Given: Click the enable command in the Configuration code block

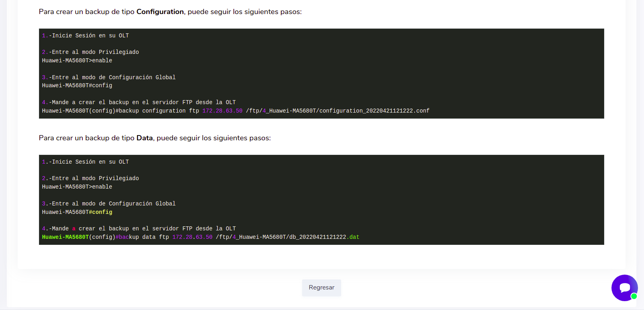Looking at the screenshot, I should click(102, 61).
